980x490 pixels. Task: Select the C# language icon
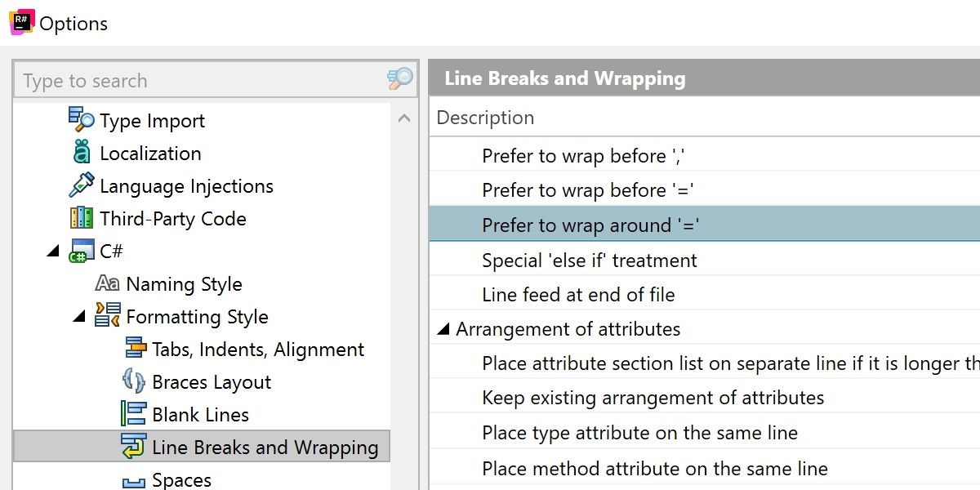(82, 251)
